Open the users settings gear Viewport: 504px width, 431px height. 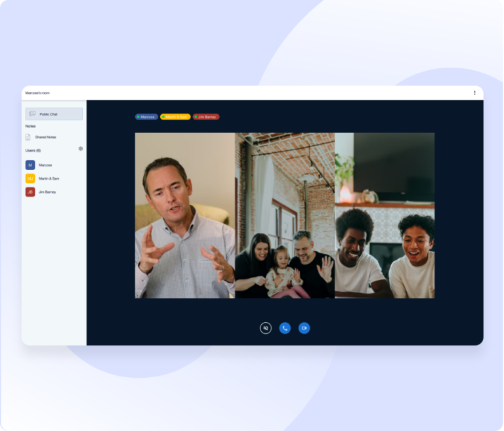click(x=81, y=149)
